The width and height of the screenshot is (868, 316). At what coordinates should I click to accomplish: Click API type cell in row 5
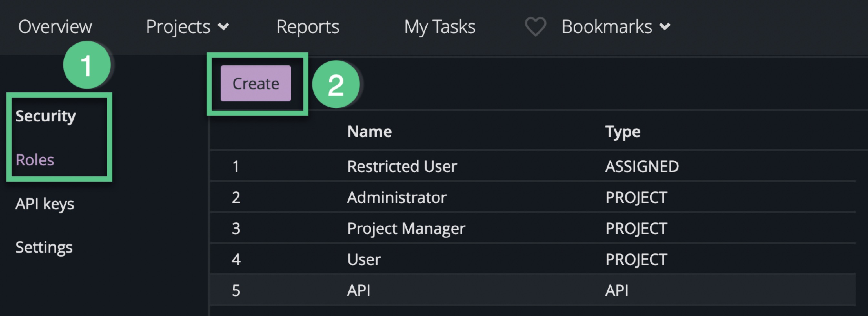click(x=617, y=290)
